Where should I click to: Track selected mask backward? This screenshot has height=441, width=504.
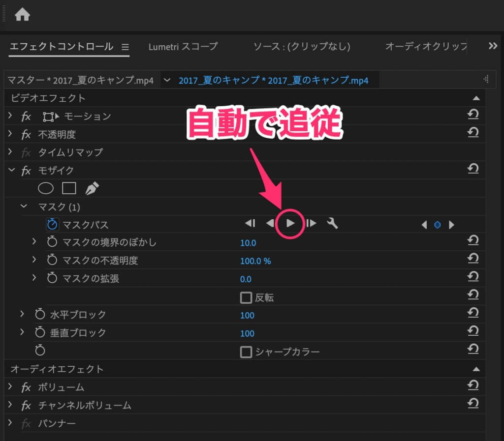pos(270,224)
